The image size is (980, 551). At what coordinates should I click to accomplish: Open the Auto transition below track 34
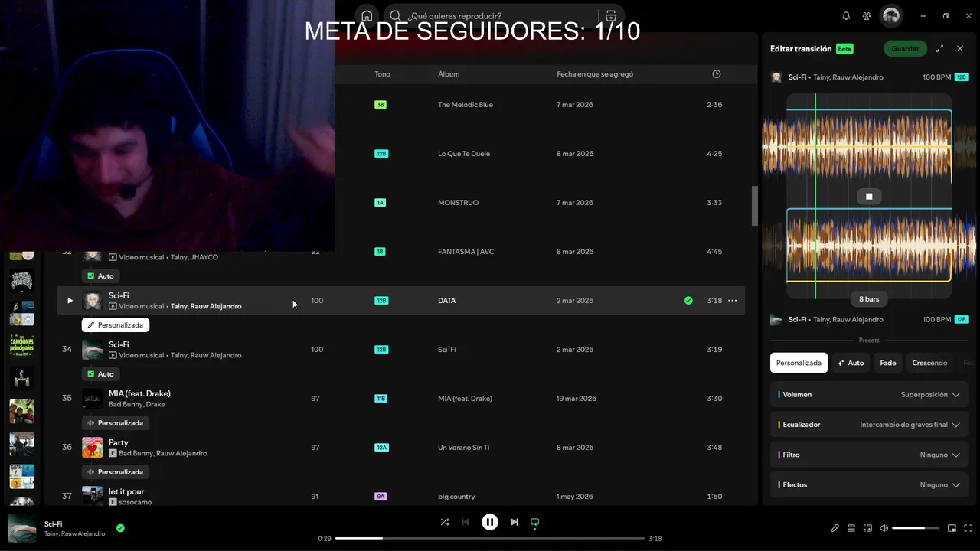tap(101, 374)
